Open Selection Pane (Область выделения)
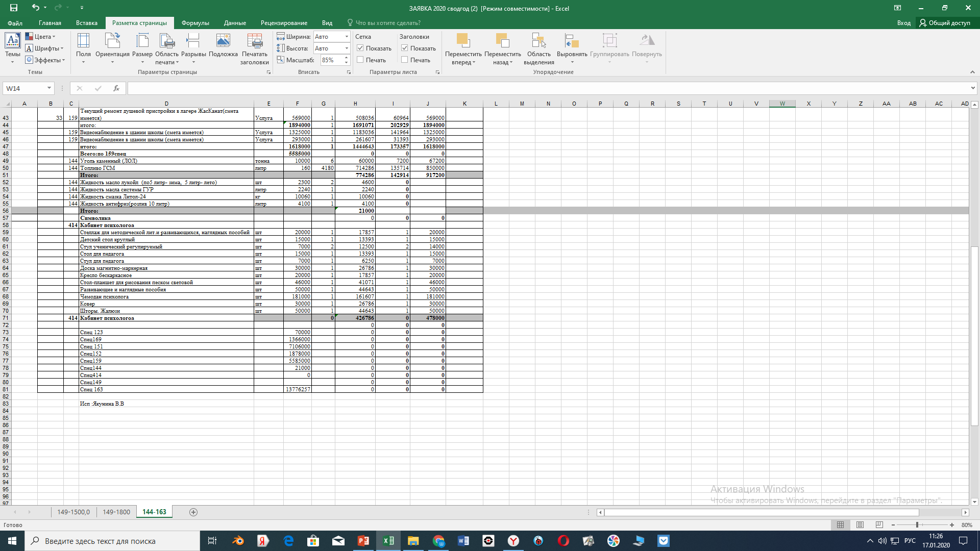The height and width of the screenshot is (551, 980). 539,48
